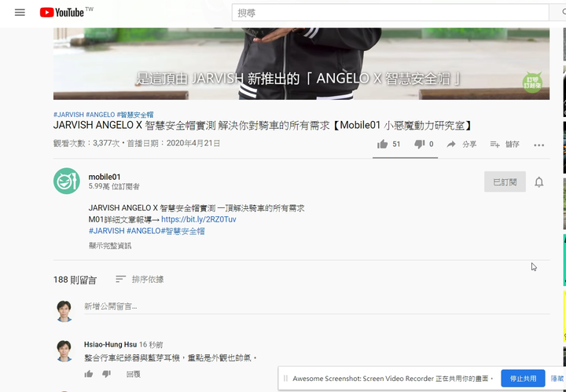Open the three-dot more actions menu
This screenshot has height=392, width=566.
539,145
